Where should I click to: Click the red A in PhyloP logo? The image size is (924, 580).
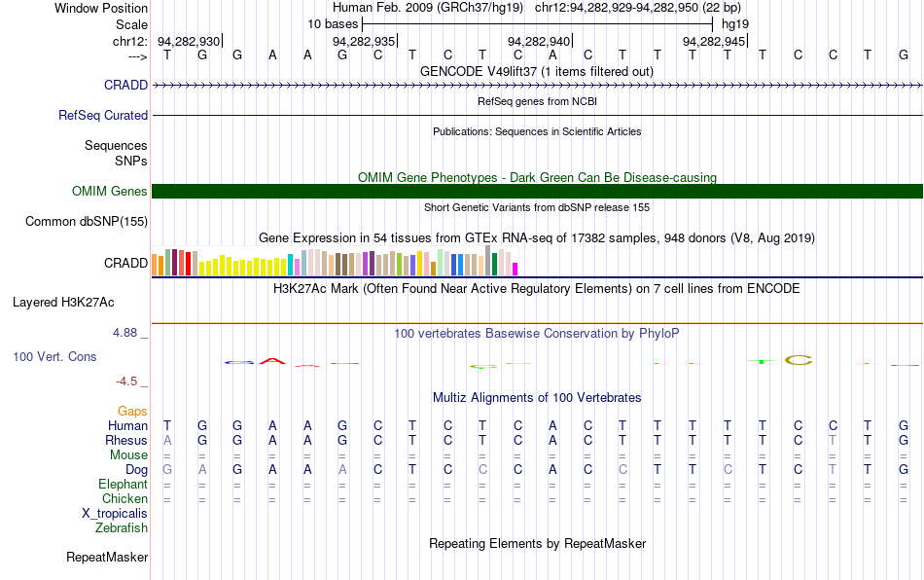[271, 360]
